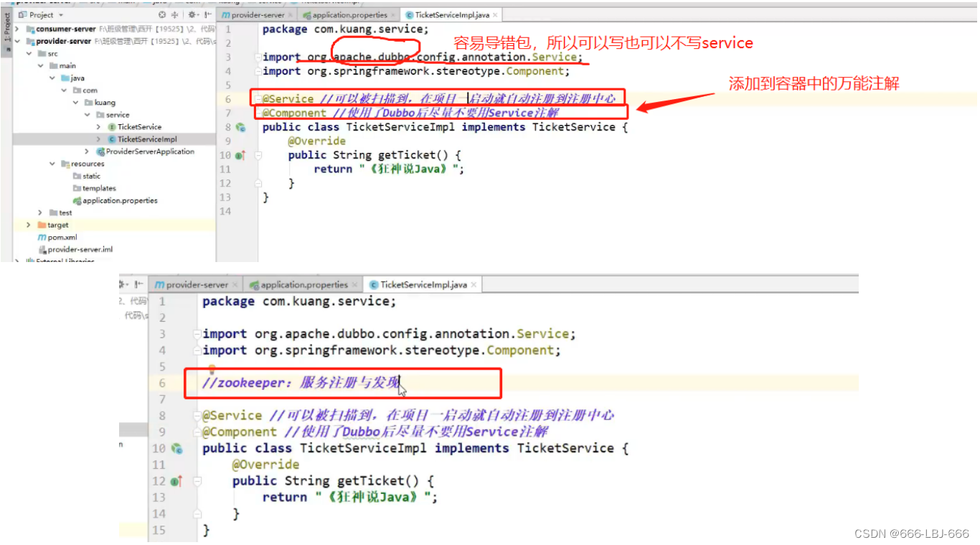Select TicketServiceImpl in project tree
Screen dimensions: 980x545
tap(147, 139)
